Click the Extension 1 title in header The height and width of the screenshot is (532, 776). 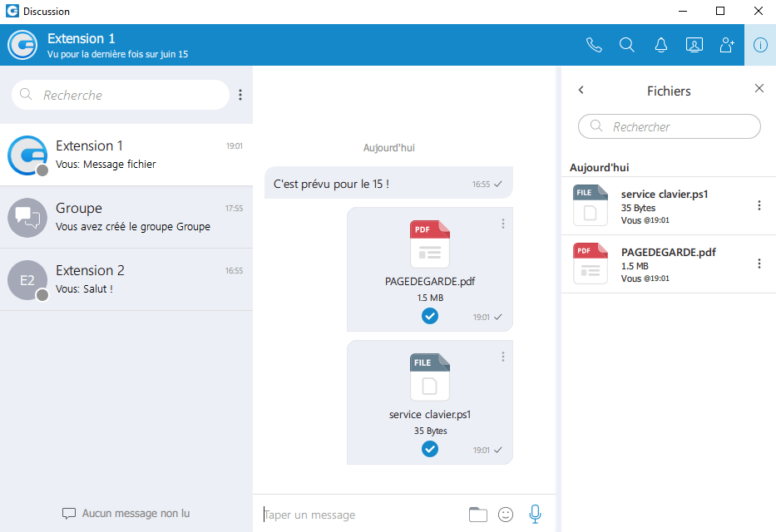82,38
